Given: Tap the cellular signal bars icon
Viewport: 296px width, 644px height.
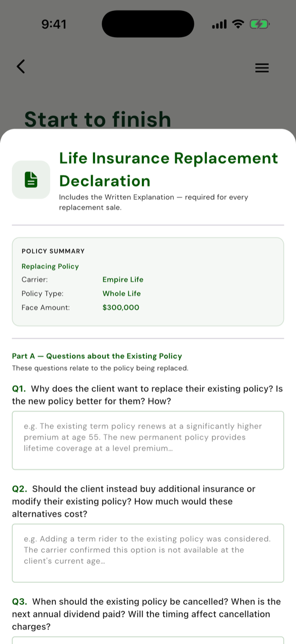Looking at the screenshot, I should [219, 24].
